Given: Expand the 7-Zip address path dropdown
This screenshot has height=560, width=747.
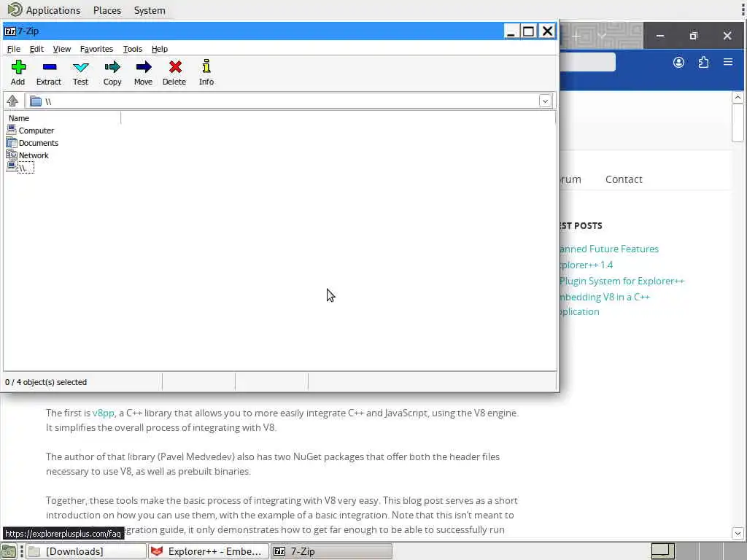Looking at the screenshot, I should (545, 101).
